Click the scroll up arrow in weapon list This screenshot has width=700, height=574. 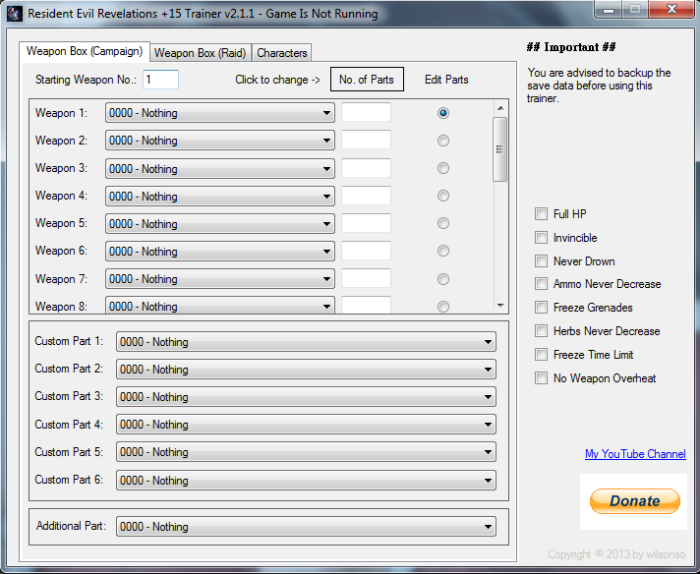click(500, 108)
